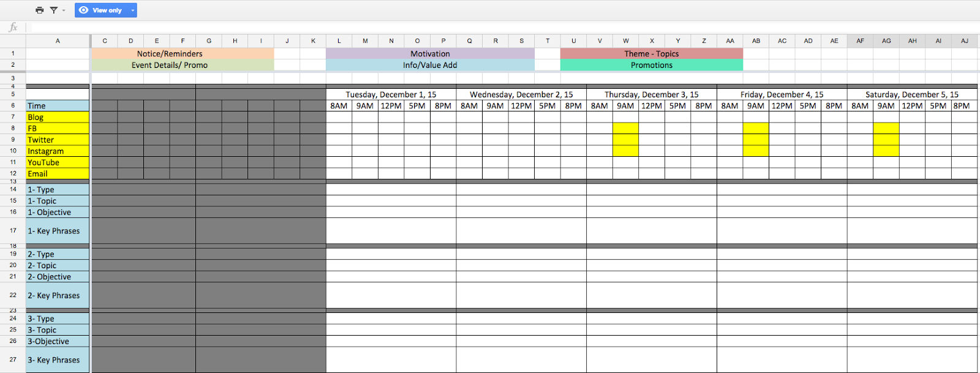
Task: Select the Tuesday, December 1, 15 header
Action: pyautogui.click(x=391, y=94)
